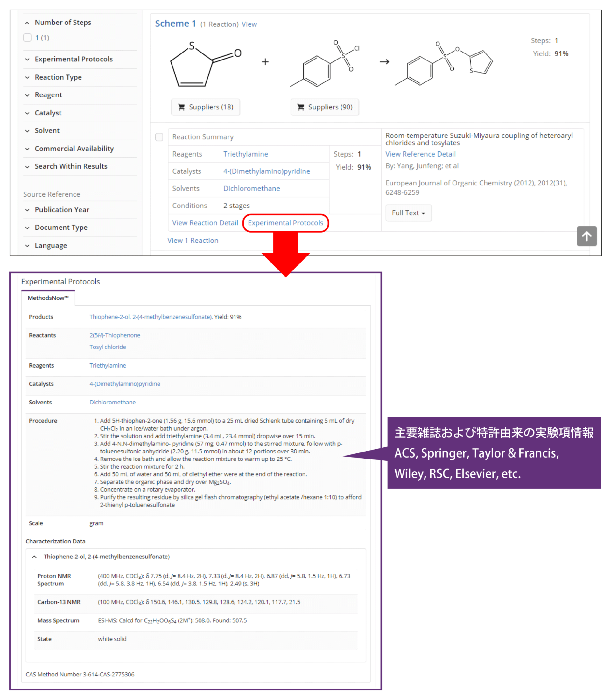Click Experimental Protocols link in summary
Screen dimensions: 611x700
285,223
